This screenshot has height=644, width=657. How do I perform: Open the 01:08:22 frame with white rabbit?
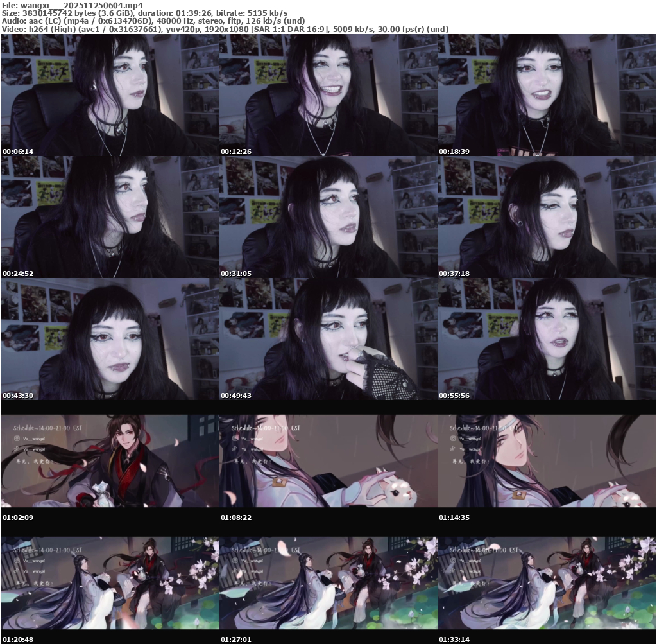pyautogui.click(x=328, y=461)
